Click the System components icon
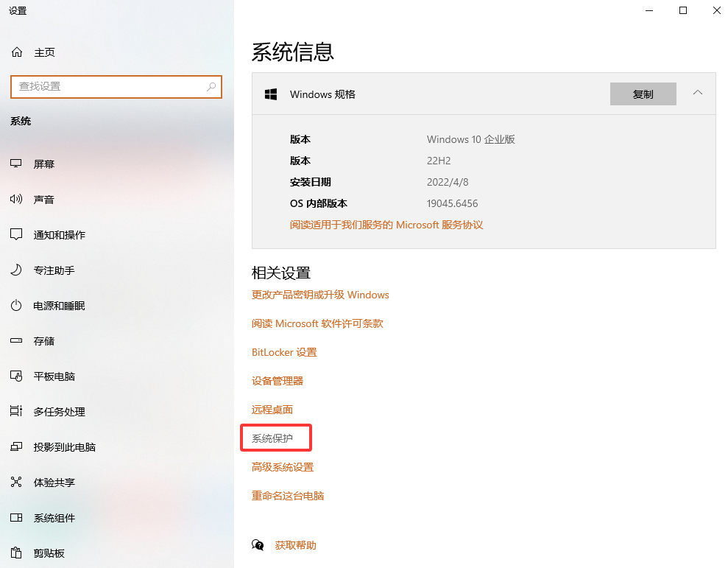This screenshot has height=568, width=728. click(16, 517)
